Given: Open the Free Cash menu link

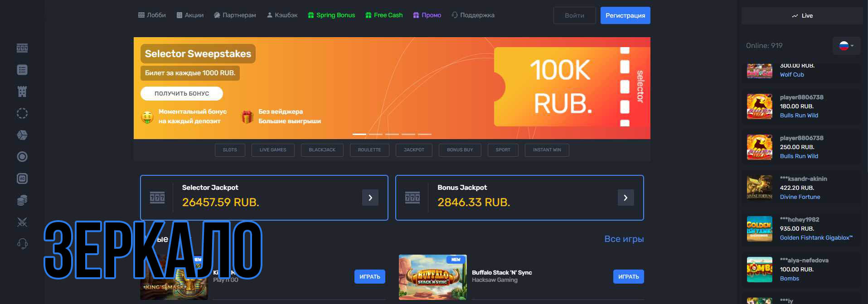Looking at the screenshot, I should pos(384,15).
